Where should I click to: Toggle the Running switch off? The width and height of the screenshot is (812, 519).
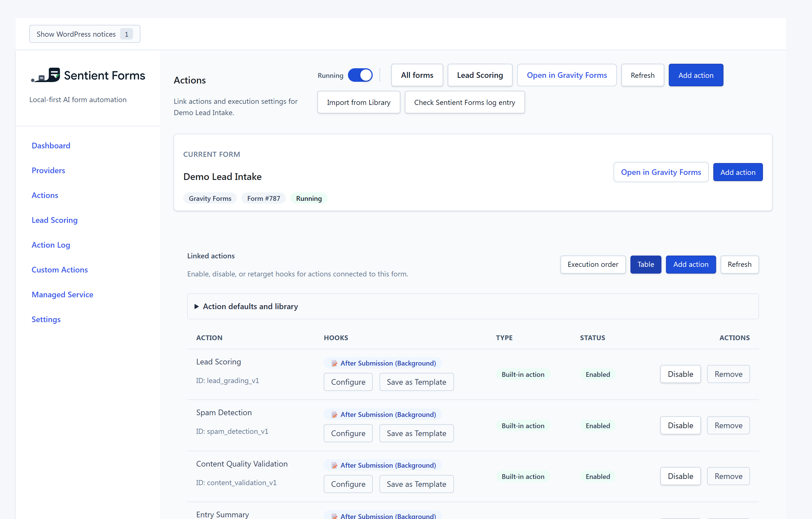[360, 75]
